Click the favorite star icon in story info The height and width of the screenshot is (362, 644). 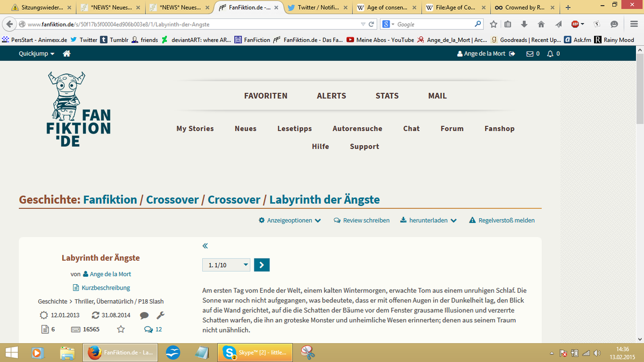tap(121, 329)
